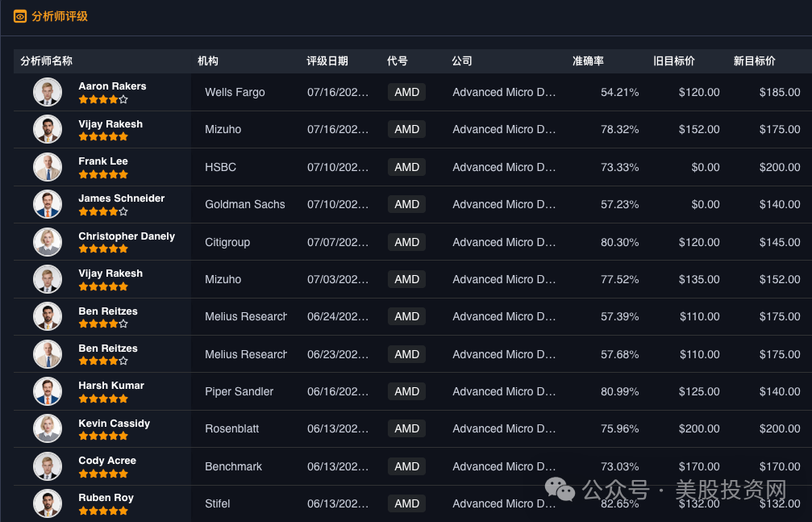
Task: Click Ruben Roy's star rating
Action: pos(103,511)
